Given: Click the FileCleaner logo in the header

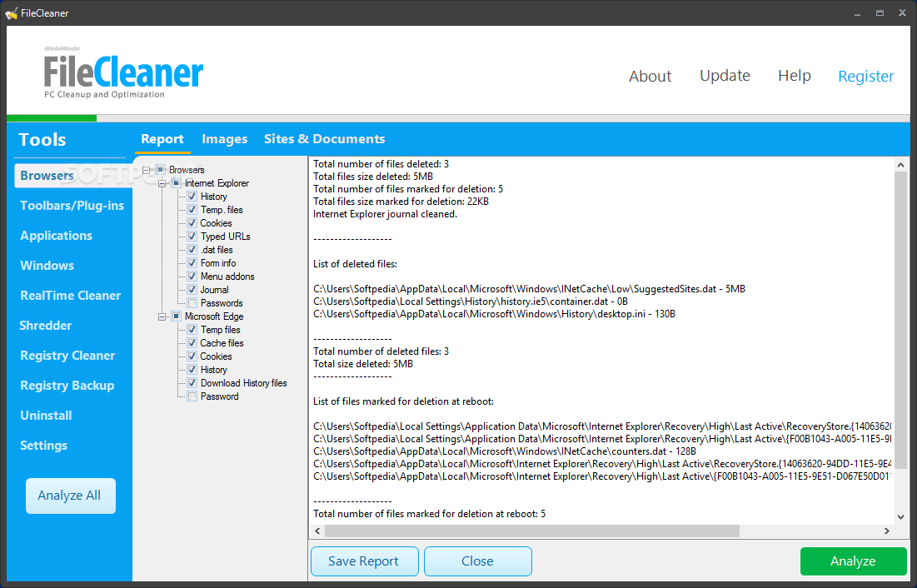Looking at the screenshot, I should 123,72.
